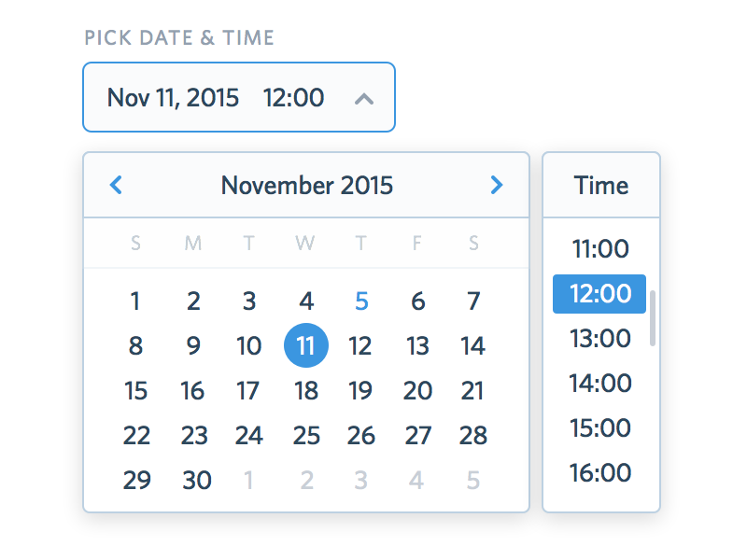Select day 30 of November
The width and height of the screenshot is (747, 560).
click(x=197, y=480)
